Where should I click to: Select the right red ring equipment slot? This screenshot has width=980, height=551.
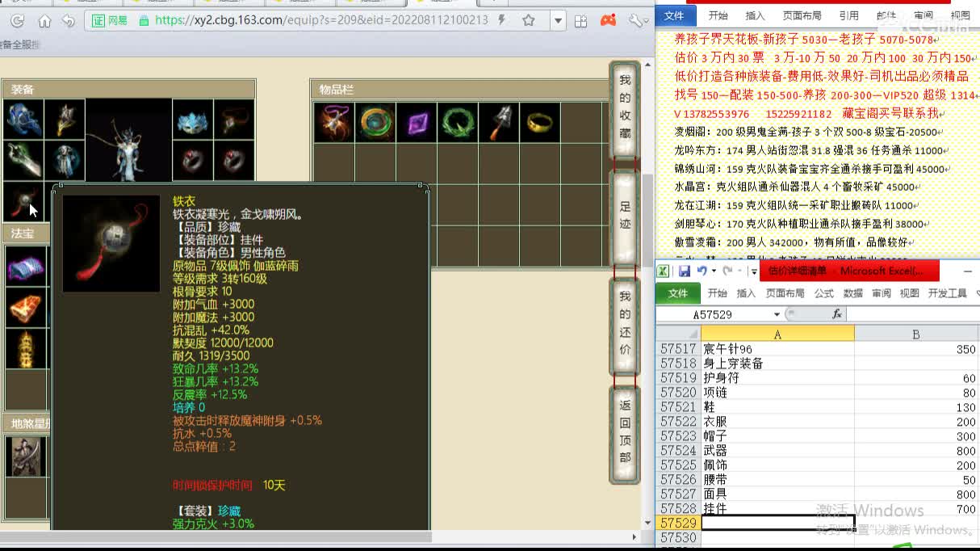tap(233, 160)
